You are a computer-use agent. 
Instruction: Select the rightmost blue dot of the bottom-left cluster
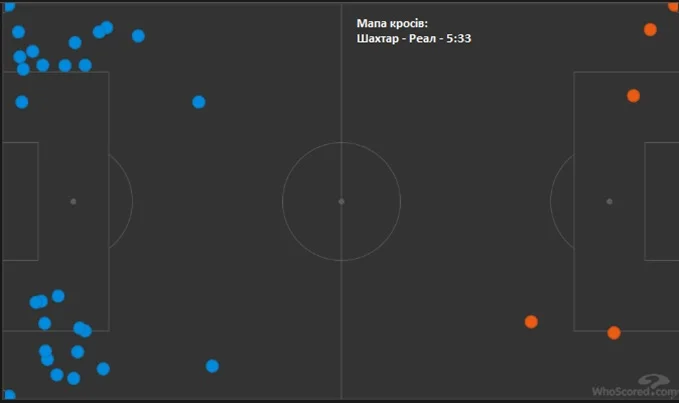103,369
